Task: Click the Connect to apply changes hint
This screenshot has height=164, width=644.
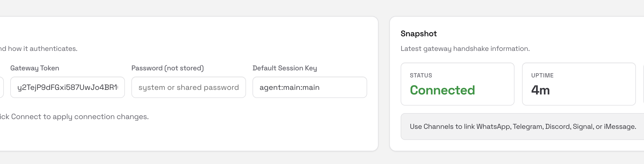Action: tap(74, 117)
